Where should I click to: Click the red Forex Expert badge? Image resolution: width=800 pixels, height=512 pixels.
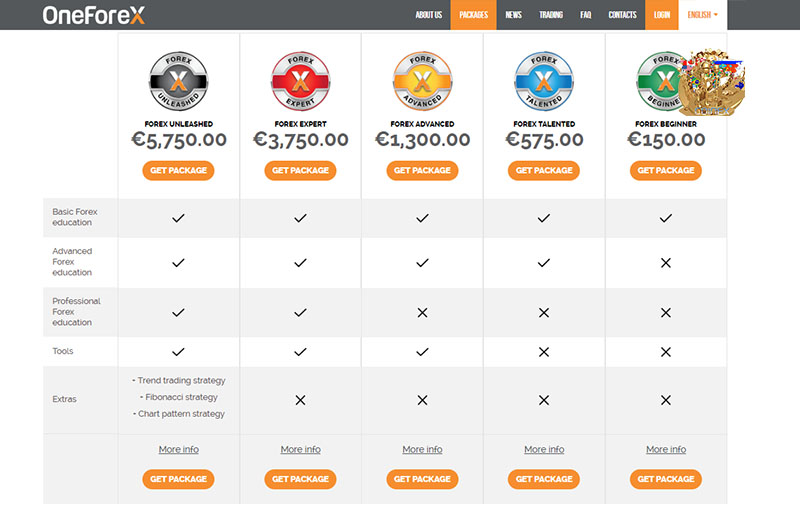[301, 81]
